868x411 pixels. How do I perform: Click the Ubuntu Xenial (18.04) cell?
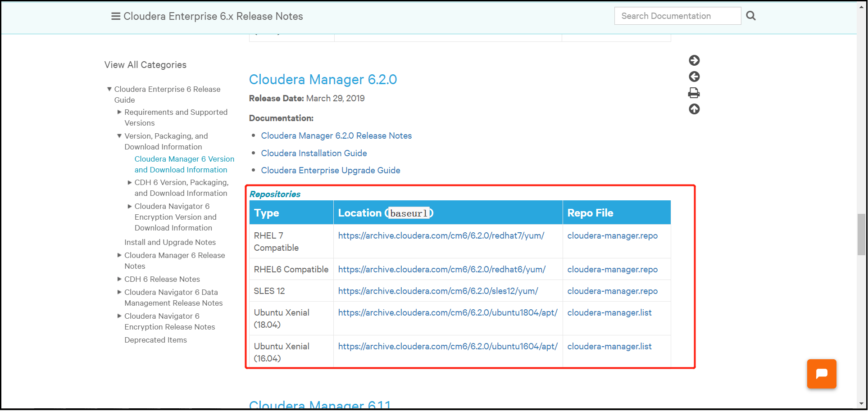click(291, 318)
